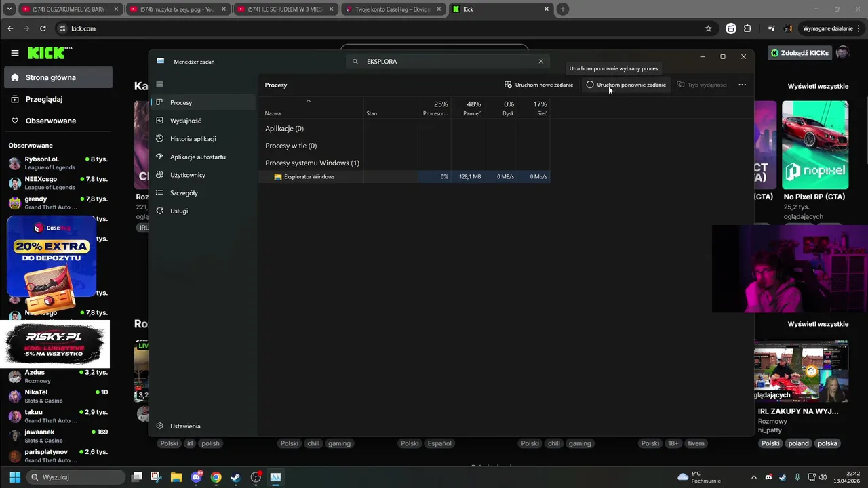This screenshot has width=868, height=488.
Task: Click the sort arrow above the Nazwa column
Action: [x=308, y=101]
